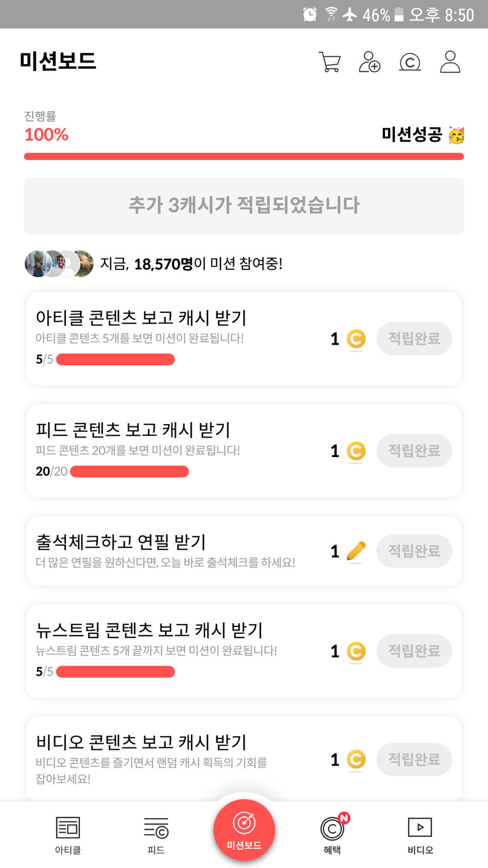Open the user profile icon
488x868 pixels.
tap(450, 62)
